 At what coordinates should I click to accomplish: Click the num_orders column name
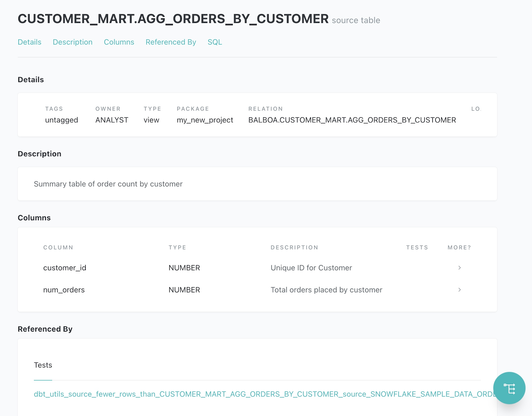[64, 290]
